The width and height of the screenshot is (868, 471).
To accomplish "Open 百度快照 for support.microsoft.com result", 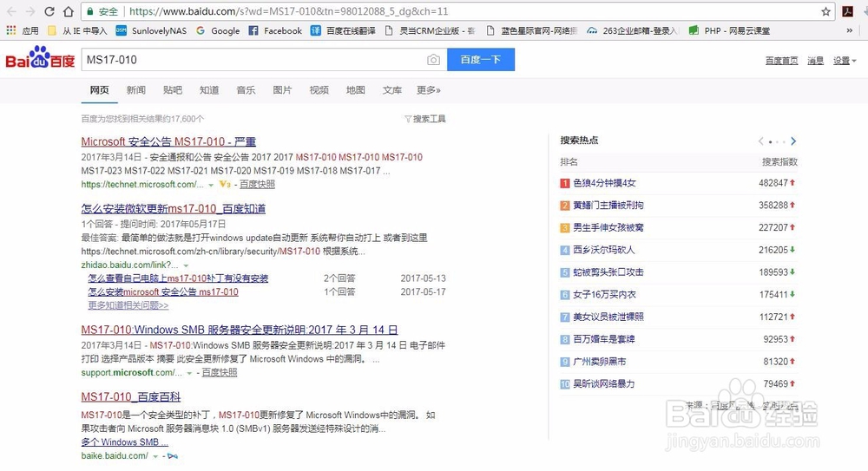I will pos(220,372).
